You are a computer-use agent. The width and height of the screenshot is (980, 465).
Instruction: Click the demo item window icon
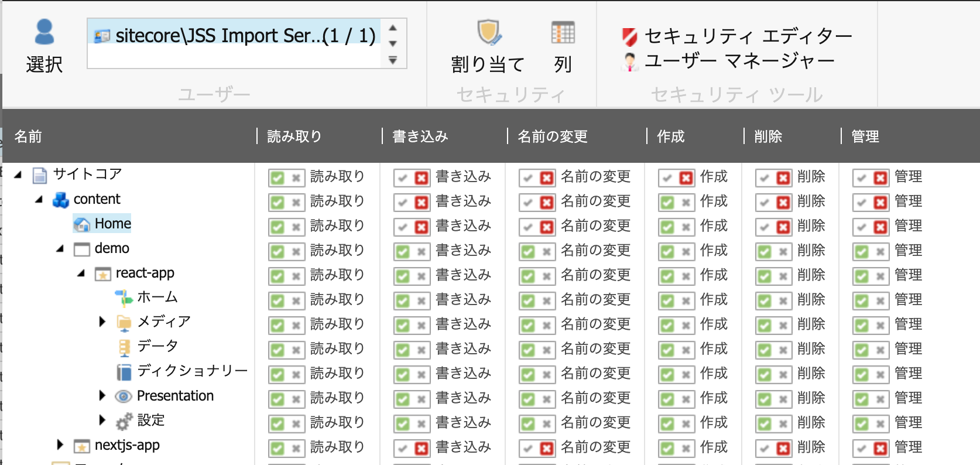pyautogui.click(x=82, y=249)
